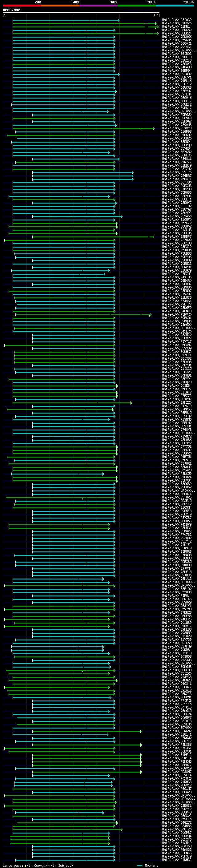Select the UniRef100_B6IRQ3 label
This screenshot has height=868, width=197.
tap(177, 54)
